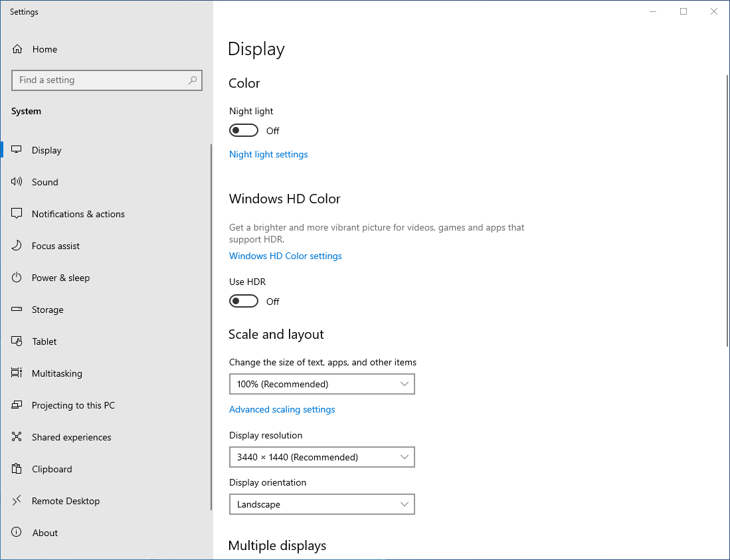Screen dimensions: 730x560
Task: Click the Notifications & actions icon
Action: click(17, 214)
